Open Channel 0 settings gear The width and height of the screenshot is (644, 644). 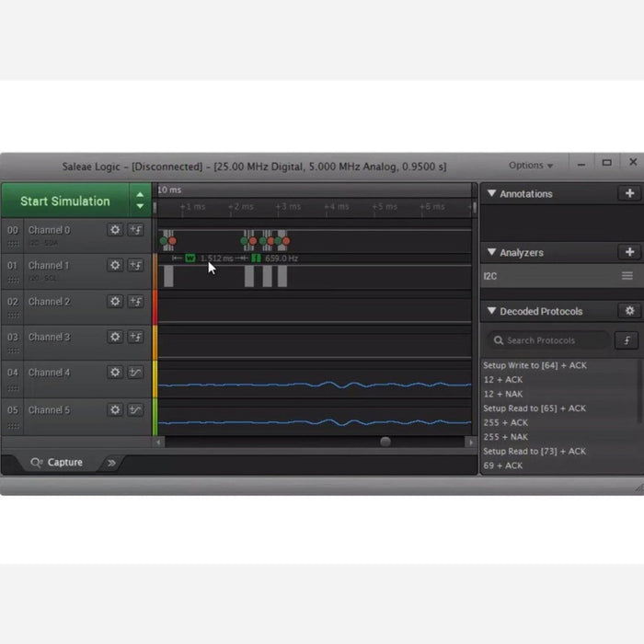pyautogui.click(x=115, y=230)
